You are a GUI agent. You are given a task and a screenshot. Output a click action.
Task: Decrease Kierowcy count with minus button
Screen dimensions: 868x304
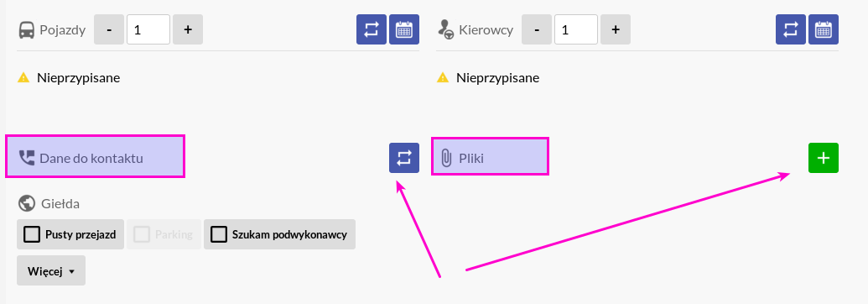[537, 29]
